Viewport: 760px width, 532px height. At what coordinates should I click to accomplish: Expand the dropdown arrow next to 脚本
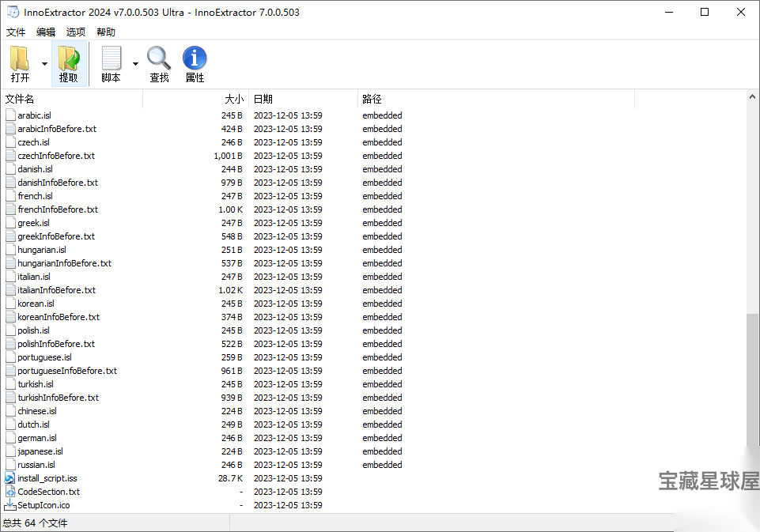(136, 64)
